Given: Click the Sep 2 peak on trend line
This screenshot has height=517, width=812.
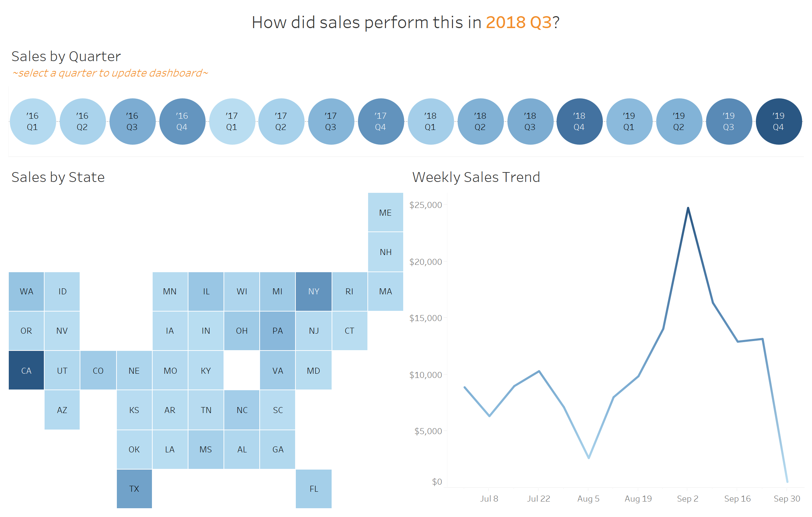Looking at the screenshot, I should coord(688,208).
